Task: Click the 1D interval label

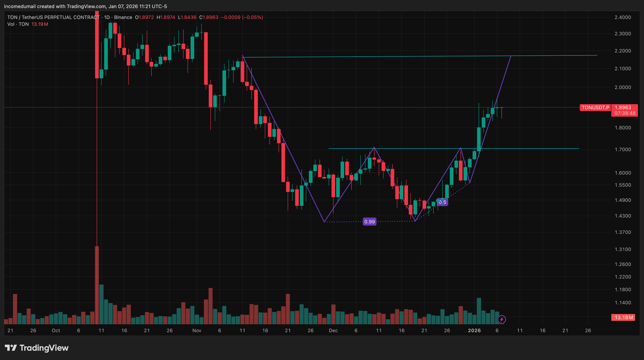Action: point(107,17)
